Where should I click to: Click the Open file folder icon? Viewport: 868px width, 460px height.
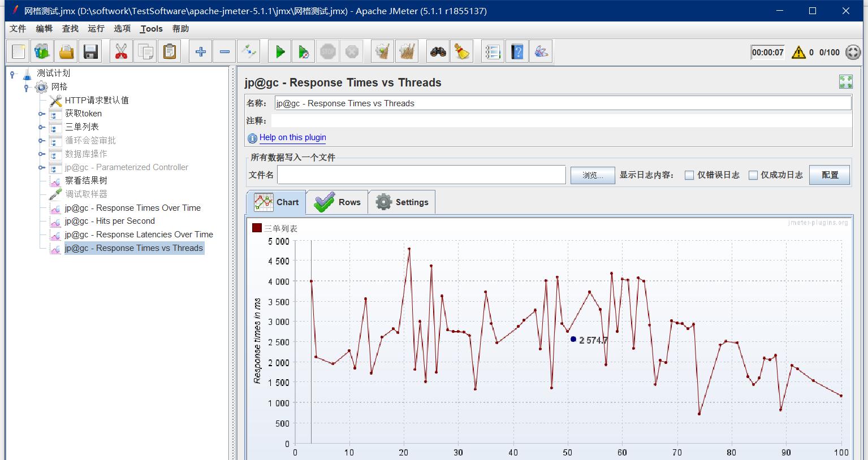tap(67, 52)
